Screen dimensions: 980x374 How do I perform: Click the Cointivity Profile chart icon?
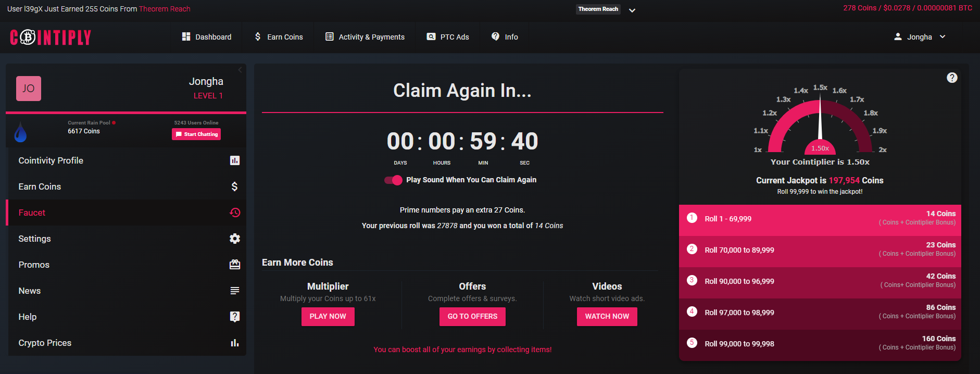coord(235,160)
